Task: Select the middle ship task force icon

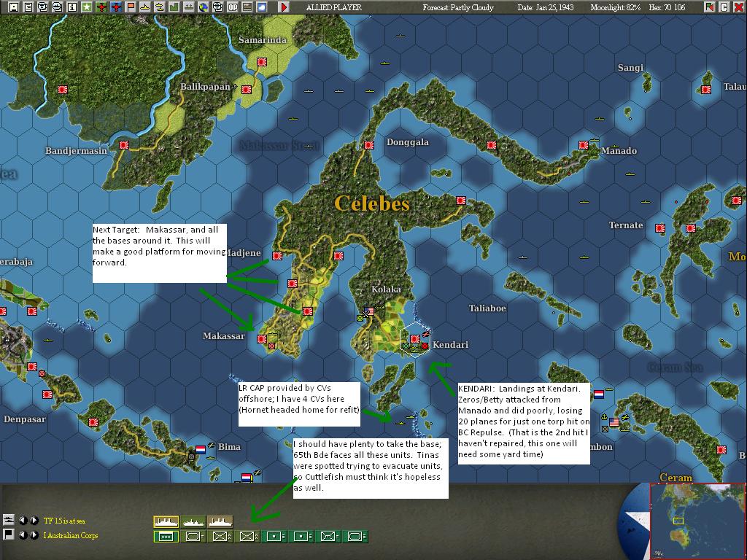Action: coord(193,522)
